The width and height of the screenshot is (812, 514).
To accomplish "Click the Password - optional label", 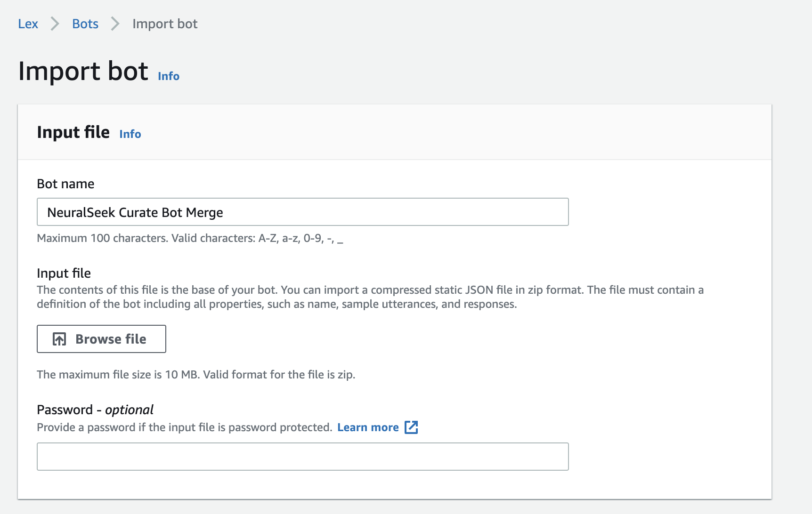I will [95, 410].
